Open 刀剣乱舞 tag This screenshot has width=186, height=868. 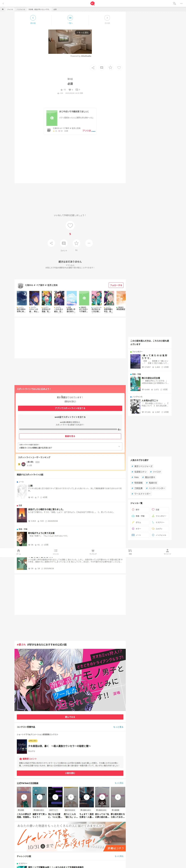click(x=137, y=488)
